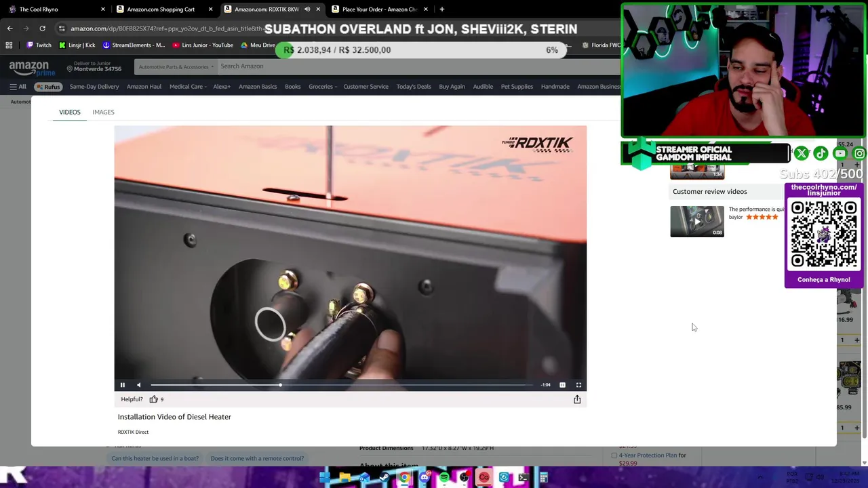Open the video in fullscreen mode
The height and width of the screenshot is (488, 868).
tap(578, 385)
